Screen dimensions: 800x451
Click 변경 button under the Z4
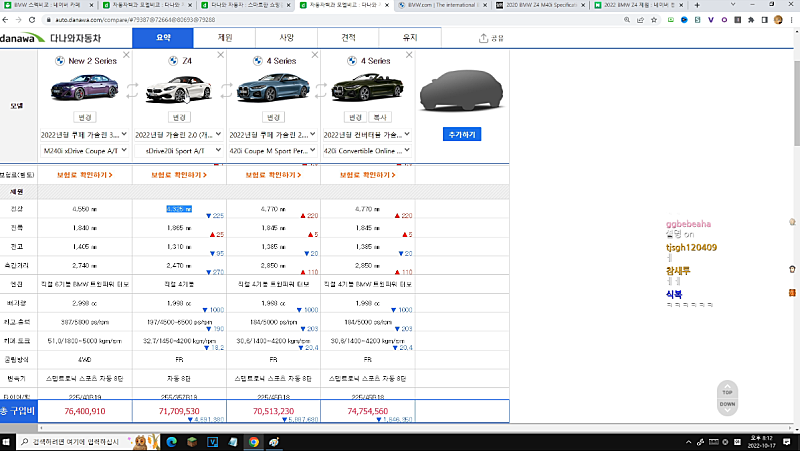pyautogui.click(x=178, y=117)
